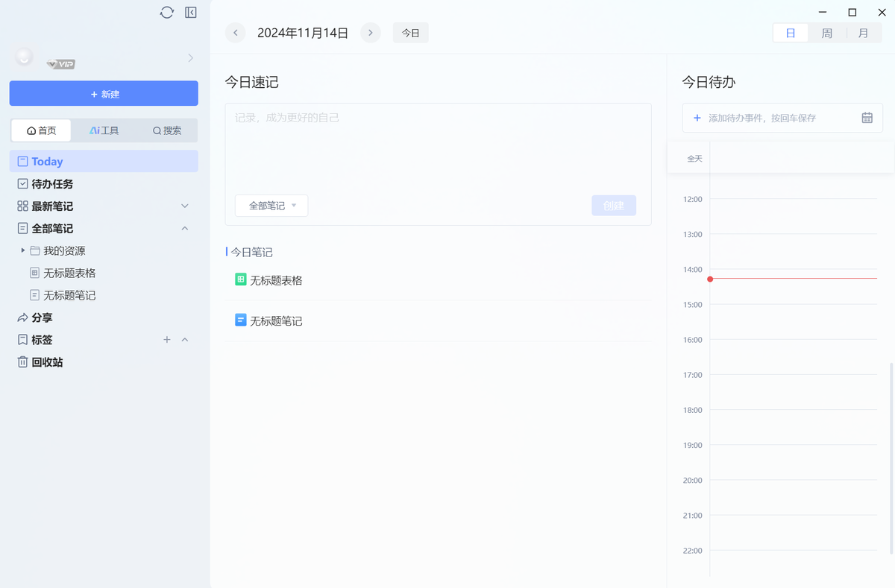Switch to the 周 week view tab
Screen dimensions: 895x588
826,33
